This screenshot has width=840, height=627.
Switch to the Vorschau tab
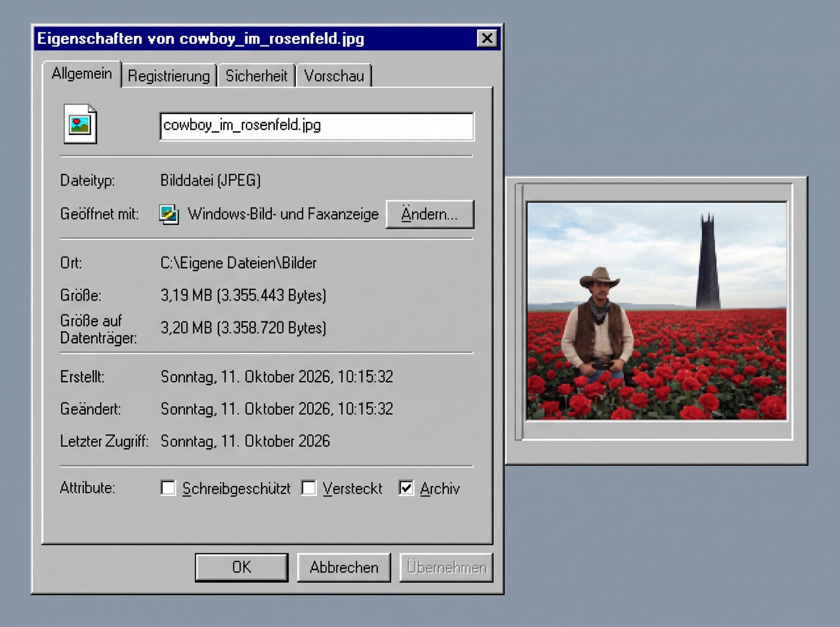[334, 76]
